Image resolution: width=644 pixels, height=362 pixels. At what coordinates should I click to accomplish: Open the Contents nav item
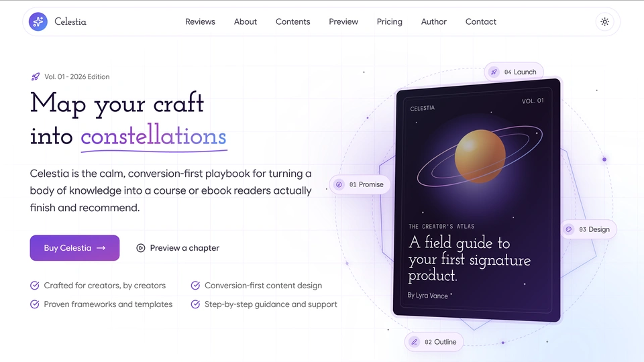[293, 21]
